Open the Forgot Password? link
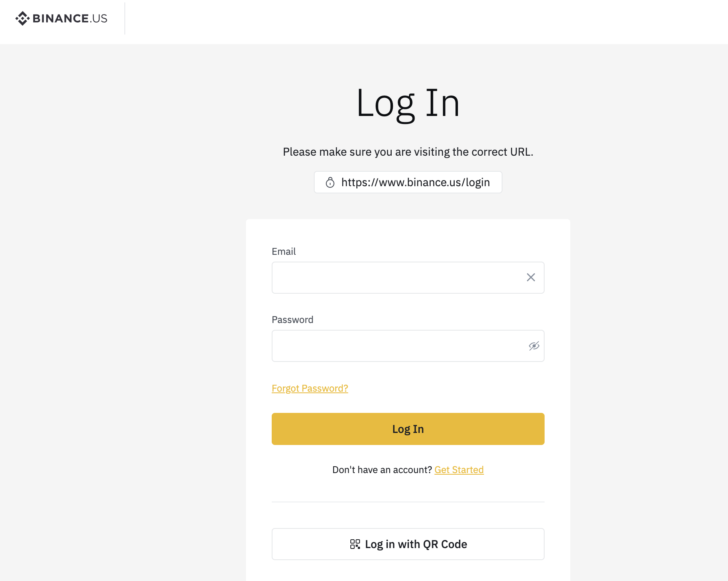The image size is (728, 581). [309, 388]
